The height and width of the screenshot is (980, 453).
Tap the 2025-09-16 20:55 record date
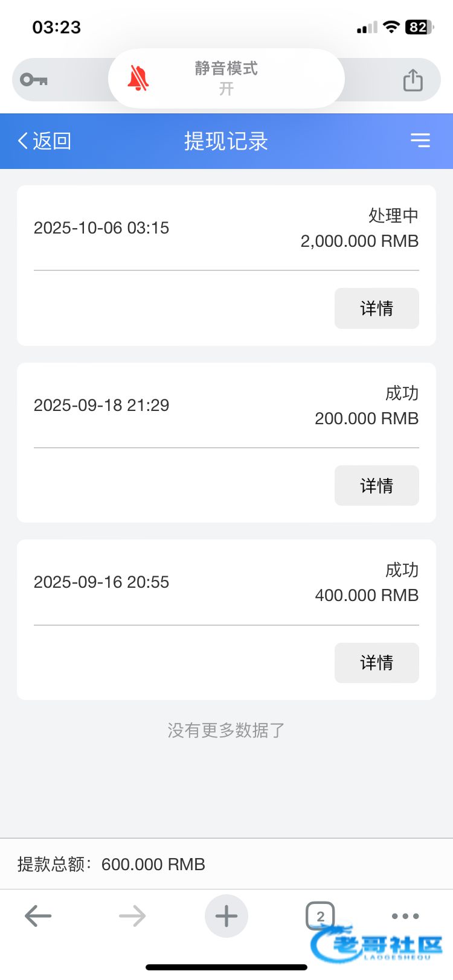point(101,582)
